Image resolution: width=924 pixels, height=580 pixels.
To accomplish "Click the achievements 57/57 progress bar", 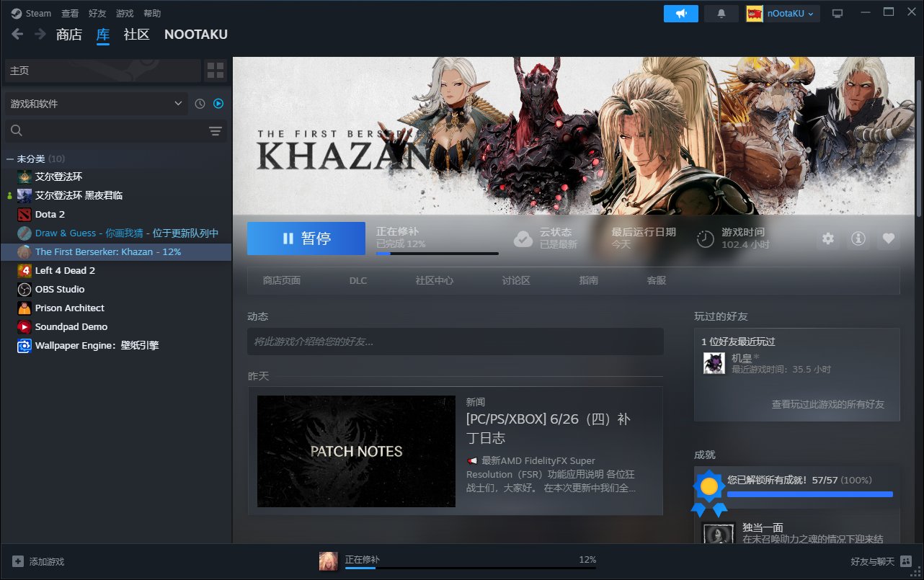I will point(810,494).
